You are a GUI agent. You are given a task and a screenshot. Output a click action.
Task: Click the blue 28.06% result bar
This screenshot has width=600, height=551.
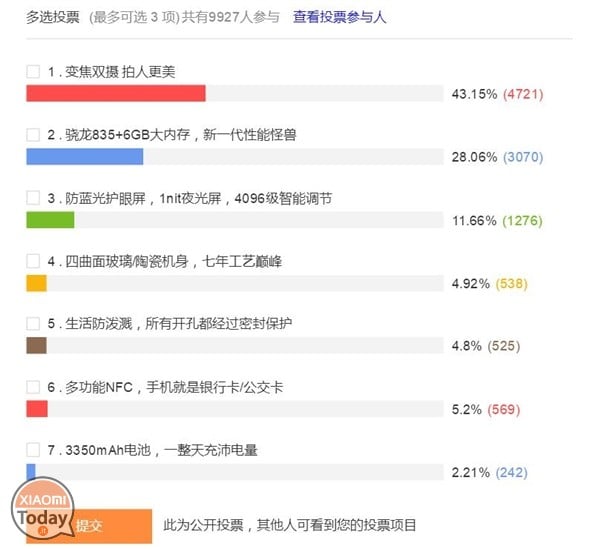coord(85,157)
